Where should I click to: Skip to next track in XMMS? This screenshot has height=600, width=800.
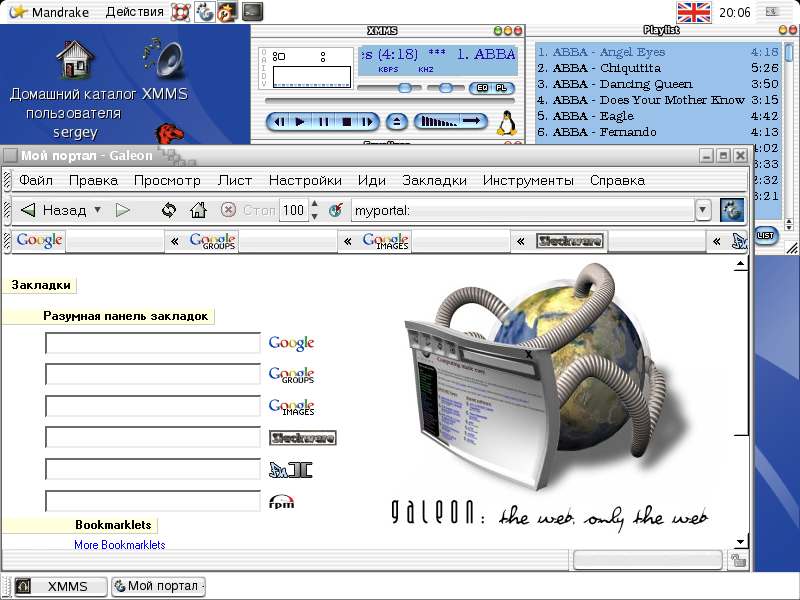[x=367, y=122]
